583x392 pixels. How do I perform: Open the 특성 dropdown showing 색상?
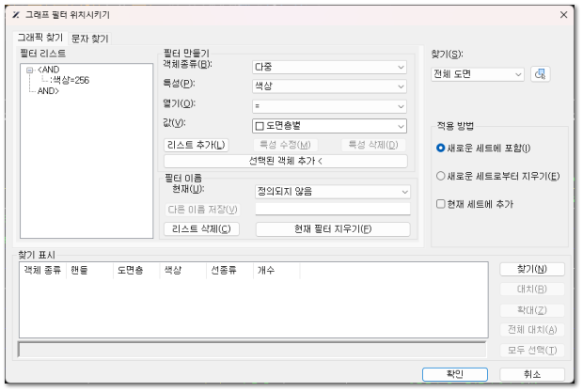[329, 86]
